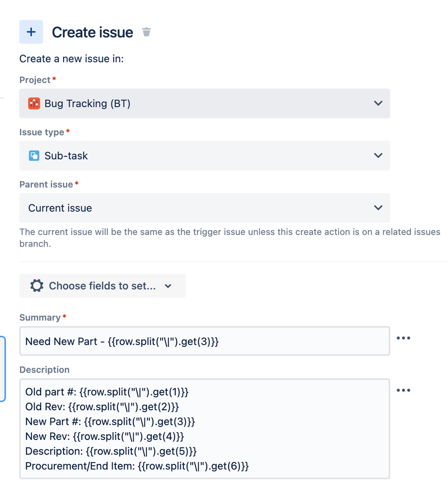The width and height of the screenshot is (448, 484).
Task: Click the Description field label
Action: coord(45,370)
